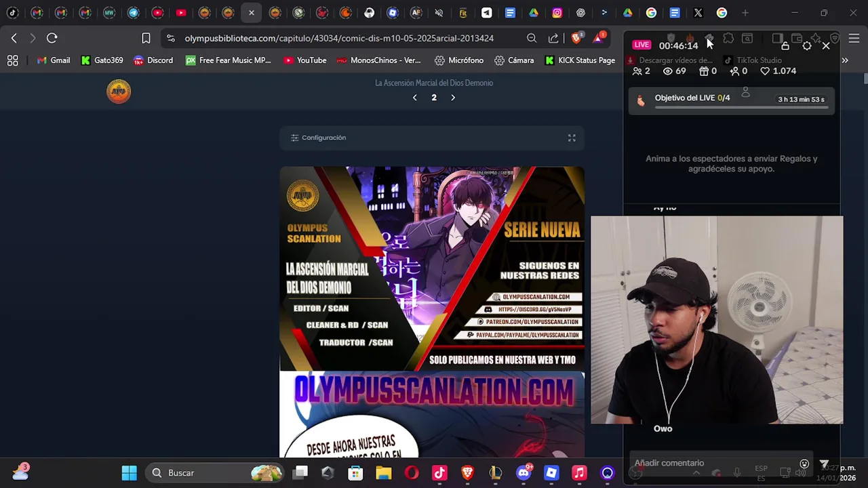Toggle fullscreen reader with the expand icon

pyautogui.click(x=572, y=138)
